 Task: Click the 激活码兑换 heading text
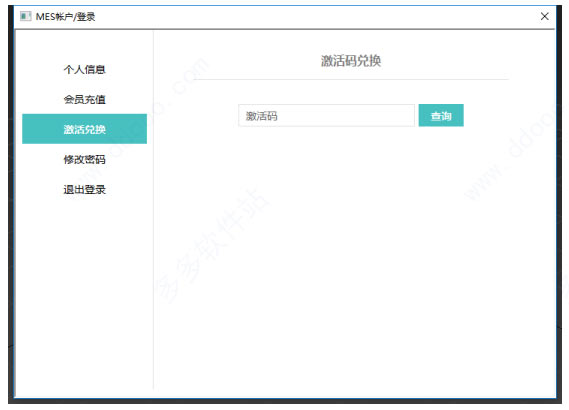pyautogui.click(x=351, y=61)
